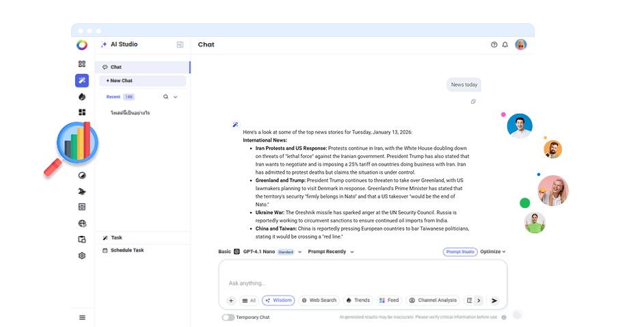
Task: Click the 'News today' message bubble
Action: (464, 85)
